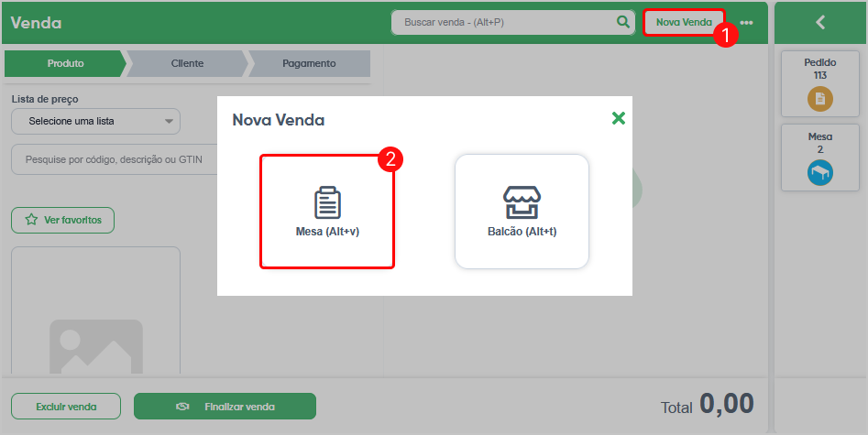Switch to the Pagamento step tab
Image resolution: width=868 pixels, height=435 pixels.
[309, 63]
